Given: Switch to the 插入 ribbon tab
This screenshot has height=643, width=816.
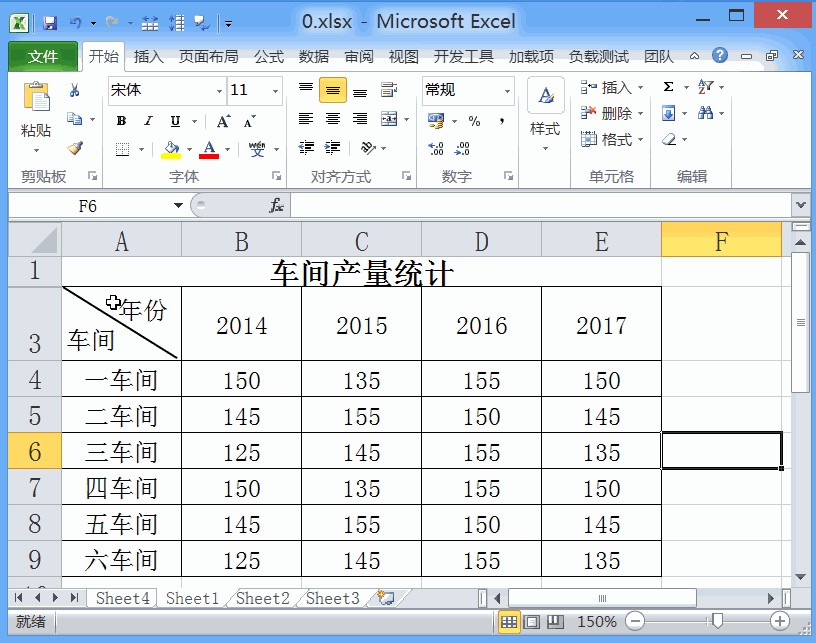Looking at the screenshot, I should point(148,57).
